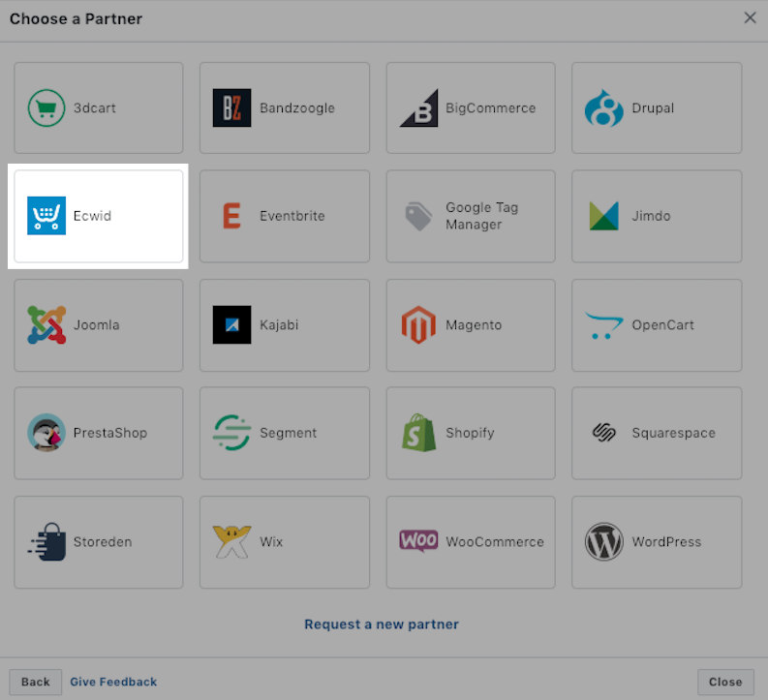Open the BigCommerce partner option

[471, 107]
